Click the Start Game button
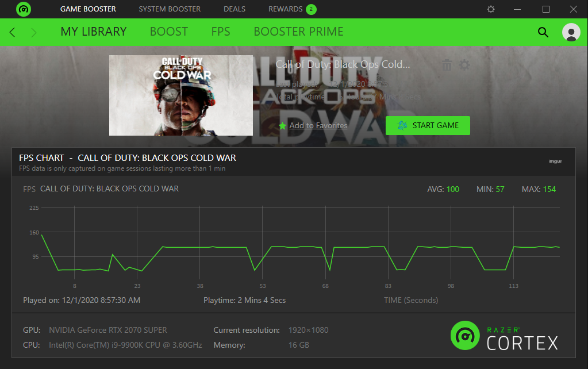The width and height of the screenshot is (588, 369). pos(428,126)
